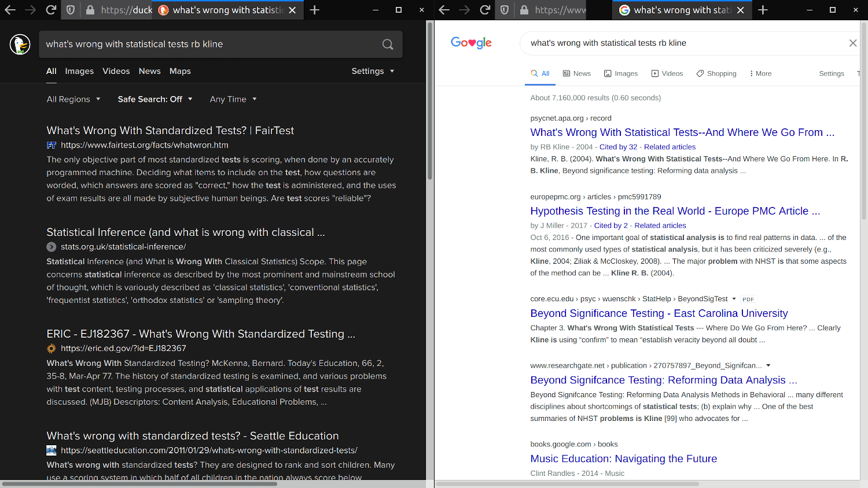
Task: Click padlock icon in Google window address bar
Action: pos(524,10)
